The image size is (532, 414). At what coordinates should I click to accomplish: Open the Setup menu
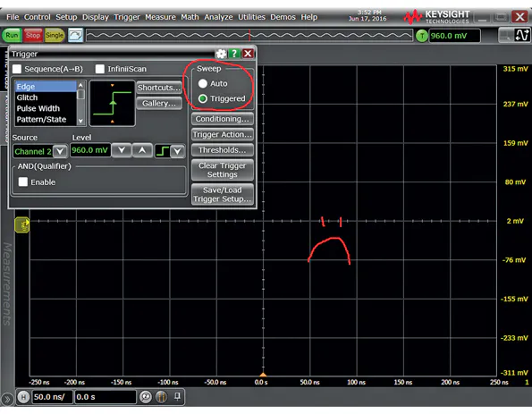[66, 17]
